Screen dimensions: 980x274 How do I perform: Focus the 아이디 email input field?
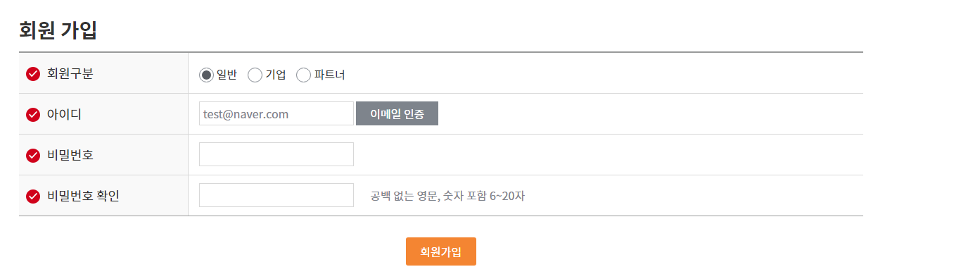(x=276, y=113)
